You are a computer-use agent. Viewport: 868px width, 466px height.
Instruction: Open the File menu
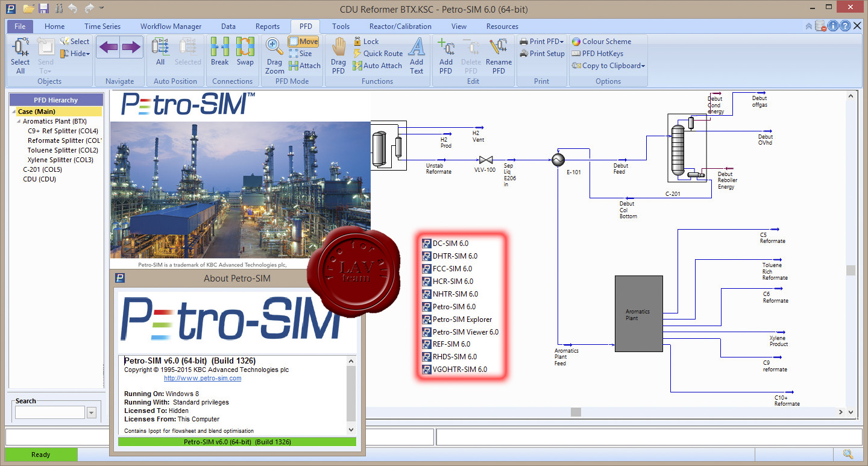[x=20, y=27]
